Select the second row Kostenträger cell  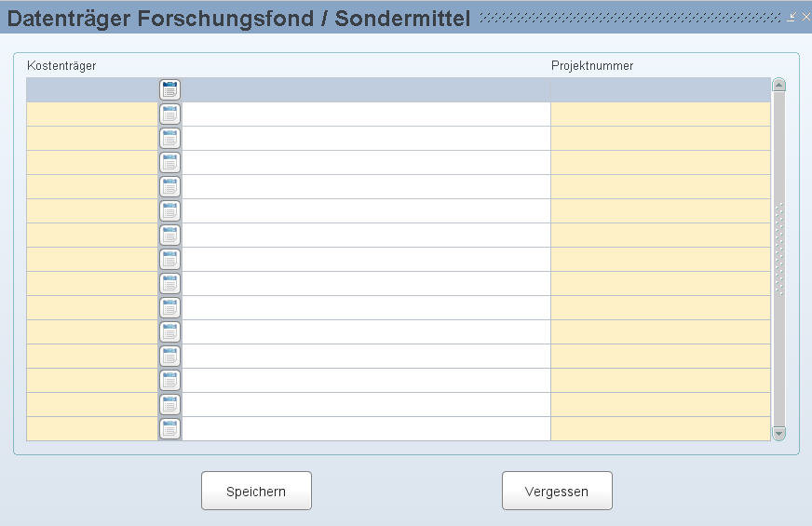point(91,115)
